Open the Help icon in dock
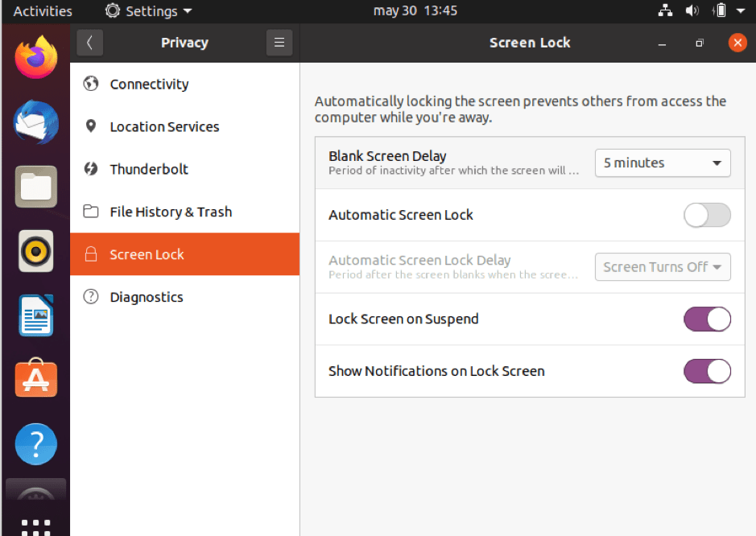Screen dimensions: 756x536 pyautogui.click(x=35, y=443)
